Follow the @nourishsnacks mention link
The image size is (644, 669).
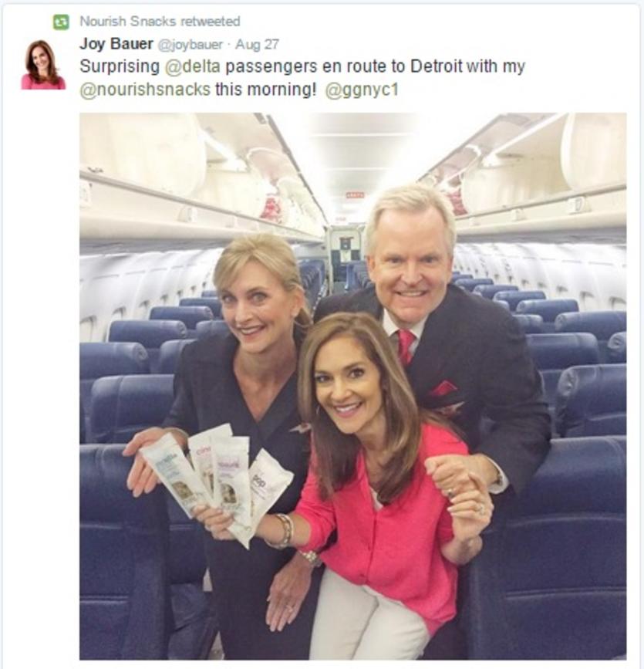(x=145, y=90)
